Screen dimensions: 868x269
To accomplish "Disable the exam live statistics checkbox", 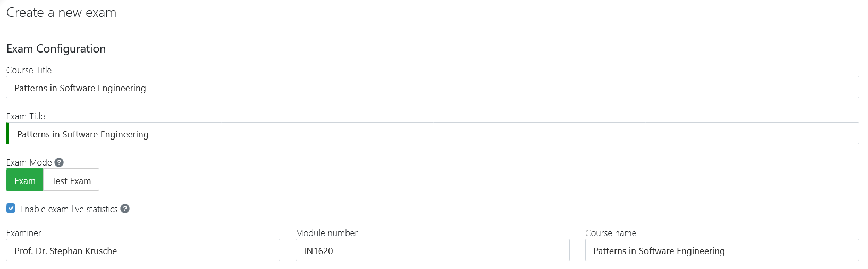I will (11, 209).
